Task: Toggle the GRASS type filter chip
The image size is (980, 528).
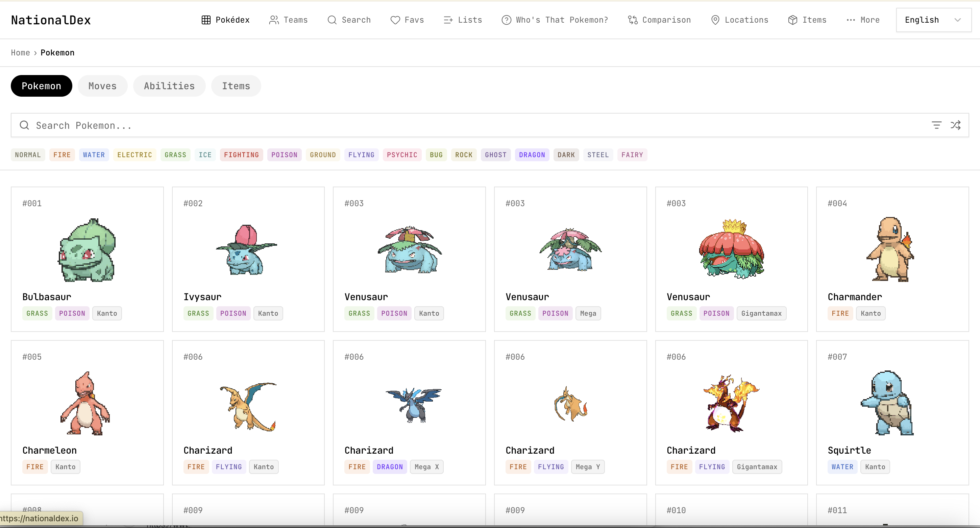Action: [175, 154]
